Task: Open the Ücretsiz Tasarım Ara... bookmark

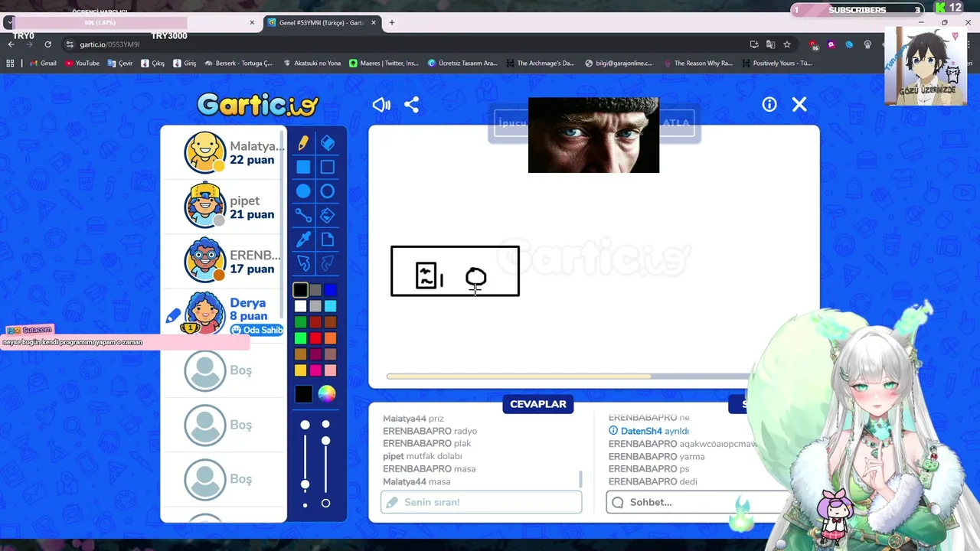Action: coord(462,64)
